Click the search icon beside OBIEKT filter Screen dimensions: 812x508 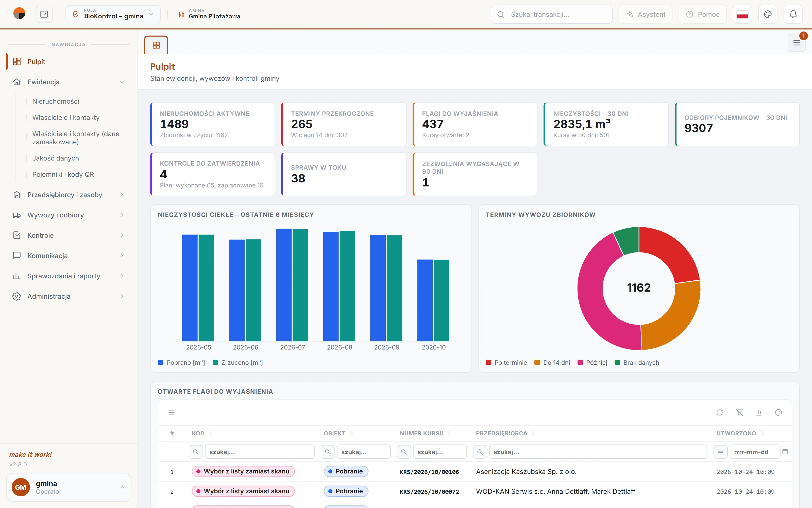tap(328, 452)
